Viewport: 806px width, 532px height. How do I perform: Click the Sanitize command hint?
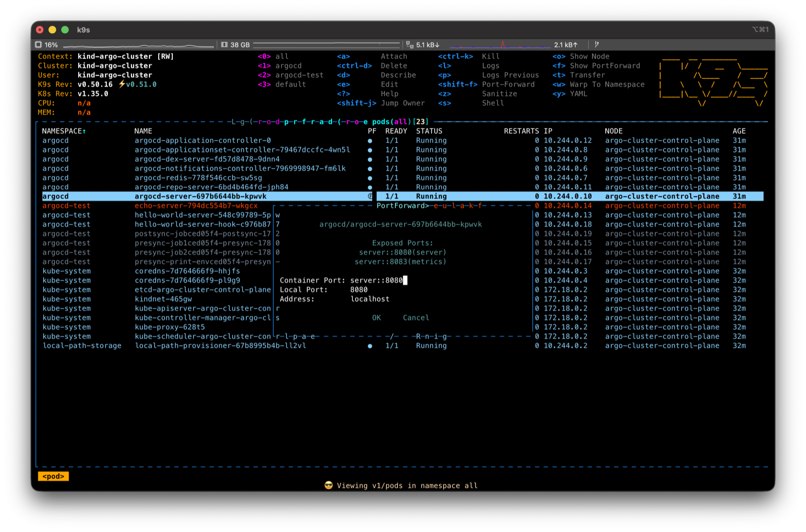499,94
